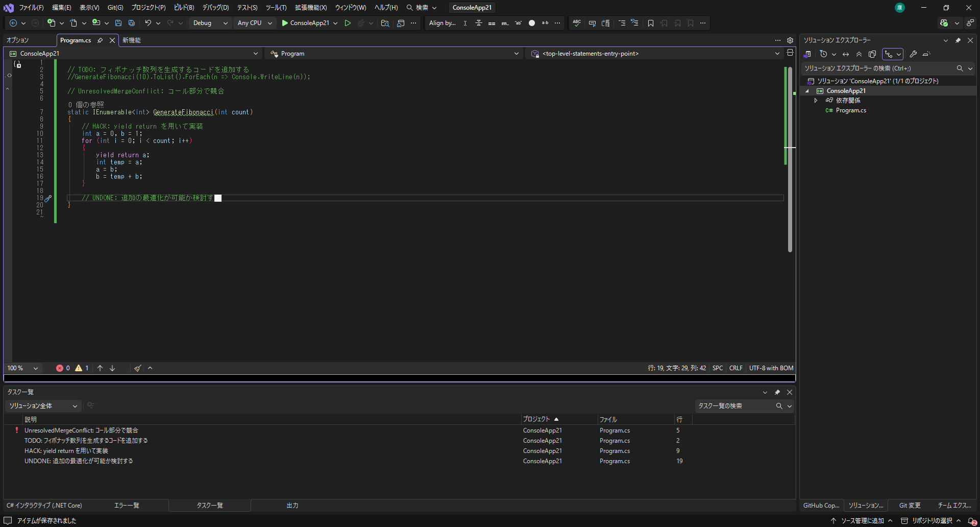Start debugging ConsoleApp21 with the green play button

[305, 23]
